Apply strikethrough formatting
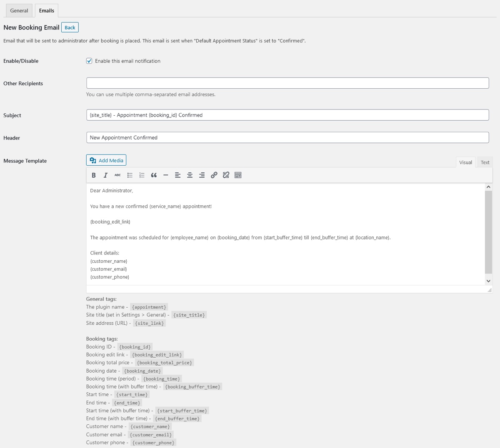This screenshot has width=500, height=448. [117, 175]
